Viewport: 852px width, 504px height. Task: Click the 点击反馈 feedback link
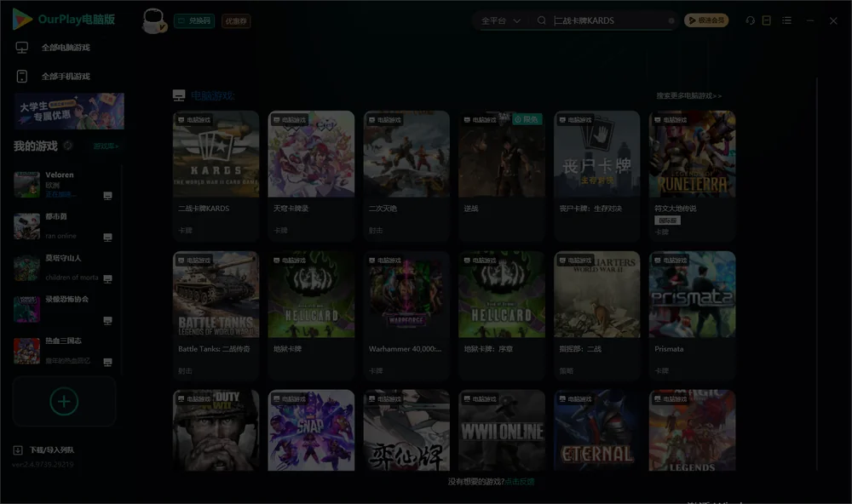[520, 481]
